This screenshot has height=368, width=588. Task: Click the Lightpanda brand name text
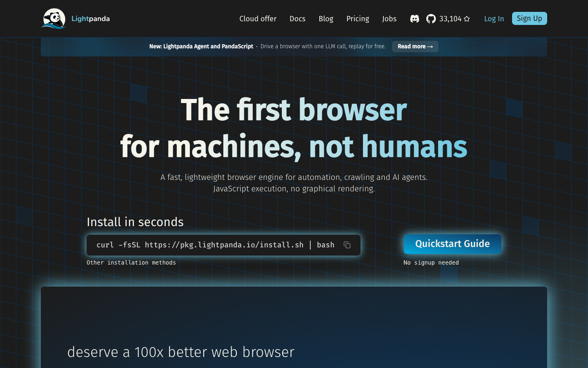(91, 19)
